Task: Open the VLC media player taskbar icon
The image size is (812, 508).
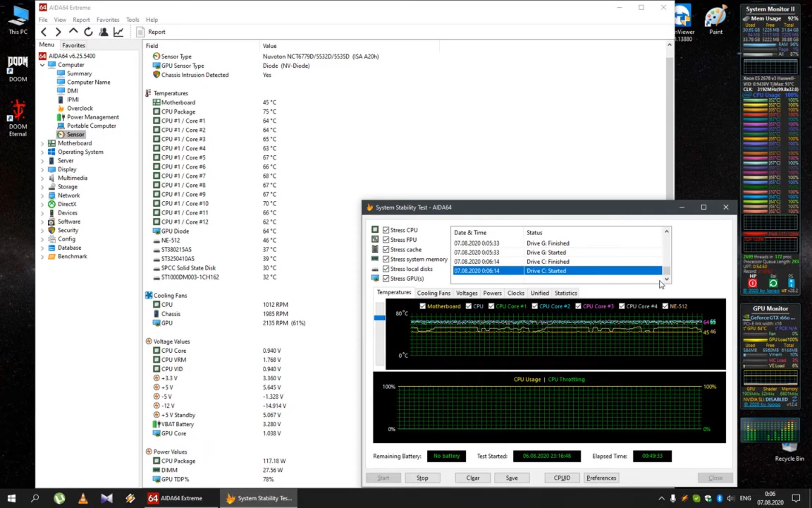Action: tap(83, 498)
